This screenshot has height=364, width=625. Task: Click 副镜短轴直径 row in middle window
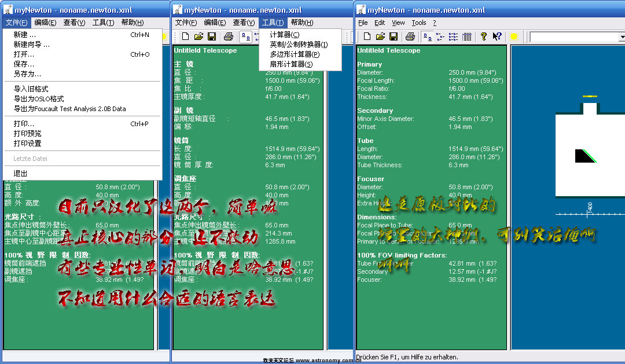(x=241, y=119)
